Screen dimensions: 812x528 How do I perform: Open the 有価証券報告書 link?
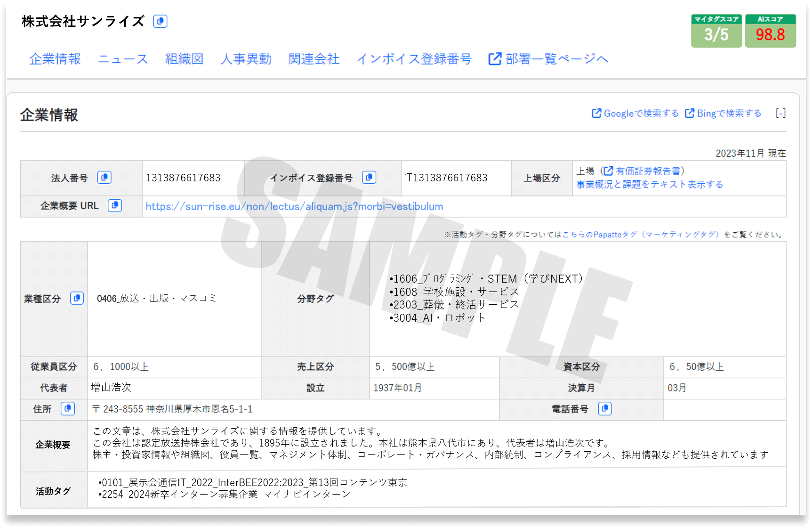click(648, 171)
